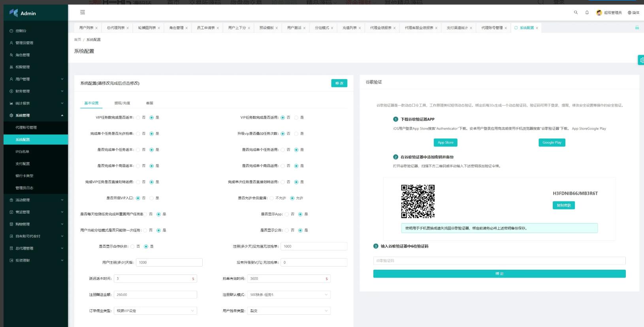Switch to the 客服 settings tab
Image resolution: width=644 pixels, height=327 pixels.
(149, 103)
